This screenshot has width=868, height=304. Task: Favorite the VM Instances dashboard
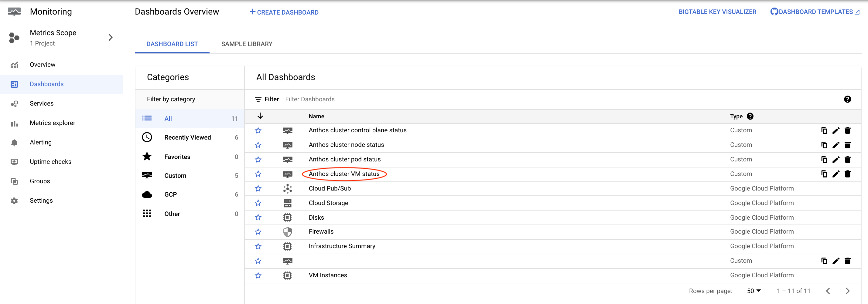[258, 275]
